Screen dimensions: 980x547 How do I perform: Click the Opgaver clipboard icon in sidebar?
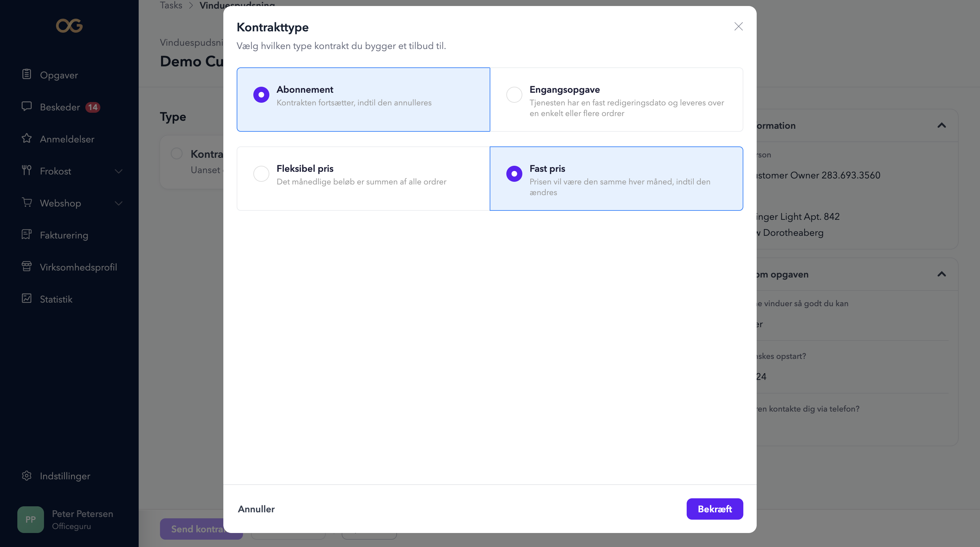click(27, 74)
